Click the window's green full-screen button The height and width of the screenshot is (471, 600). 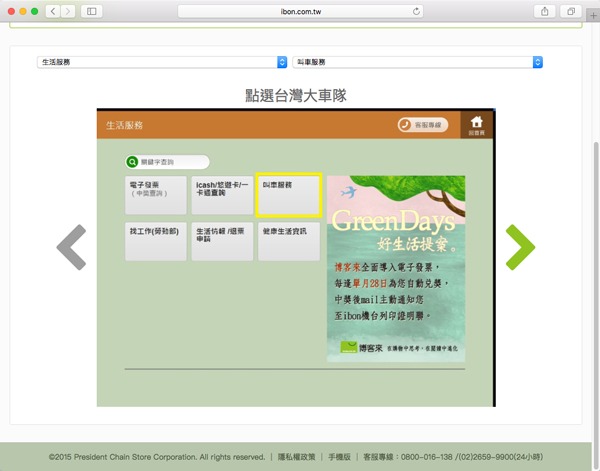(x=34, y=11)
